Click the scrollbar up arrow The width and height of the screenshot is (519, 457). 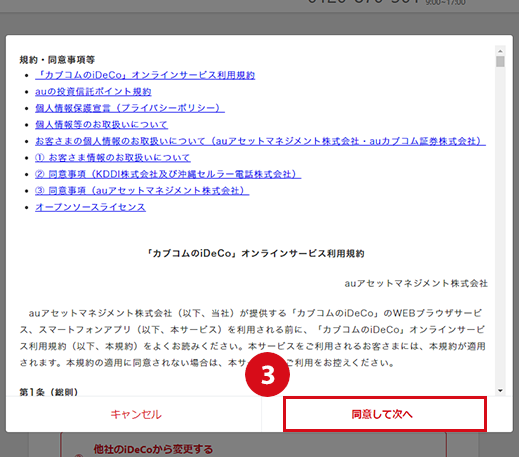(500, 51)
